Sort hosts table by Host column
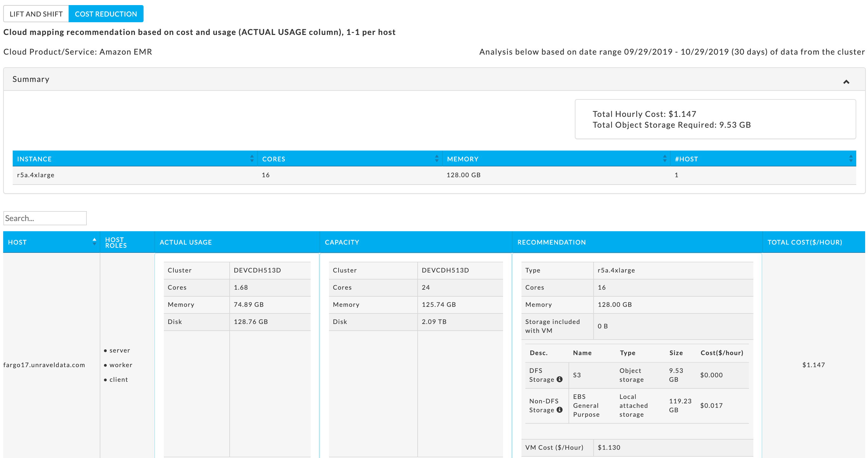 pyautogui.click(x=94, y=242)
